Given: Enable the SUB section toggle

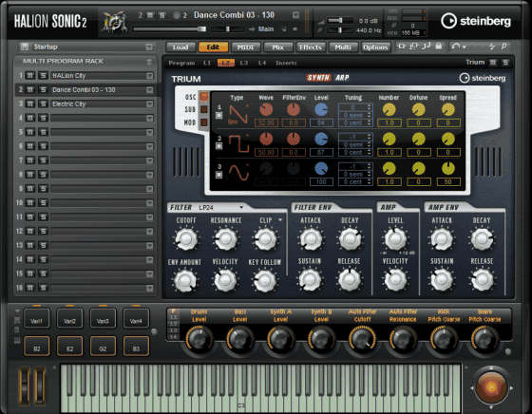Looking at the screenshot, I should [x=204, y=109].
